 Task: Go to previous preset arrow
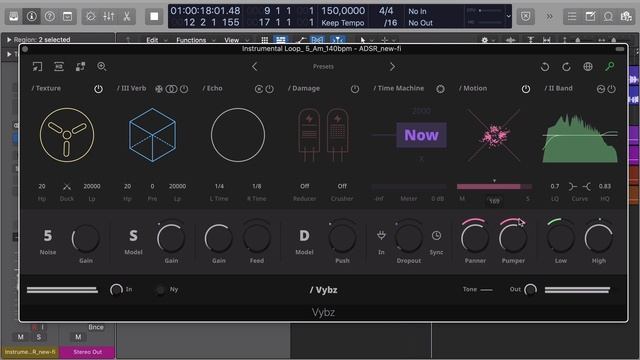[x=255, y=67]
